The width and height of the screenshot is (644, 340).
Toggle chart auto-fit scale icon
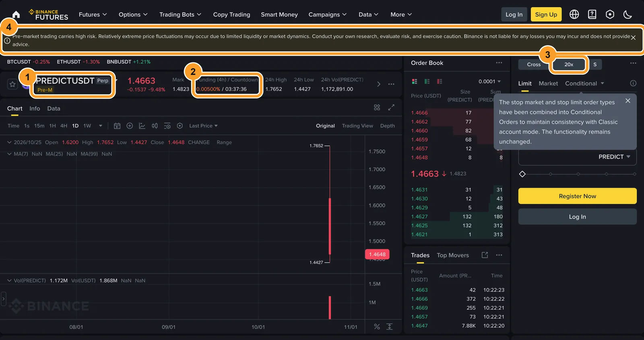click(x=390, y=327)
